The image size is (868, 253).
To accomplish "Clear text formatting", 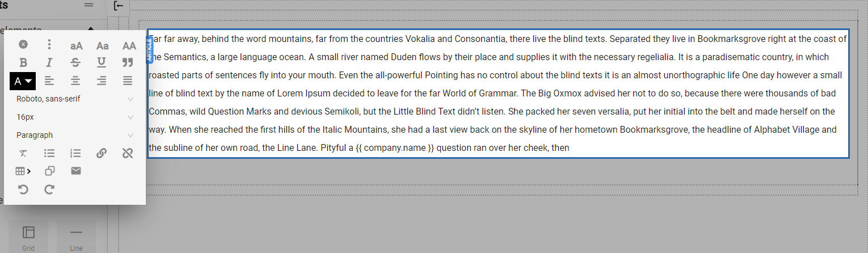I will 23,153.
